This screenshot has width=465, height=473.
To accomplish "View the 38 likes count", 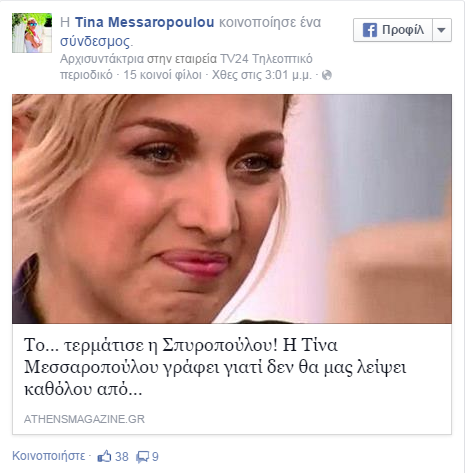I will click(x=122, y=457).
